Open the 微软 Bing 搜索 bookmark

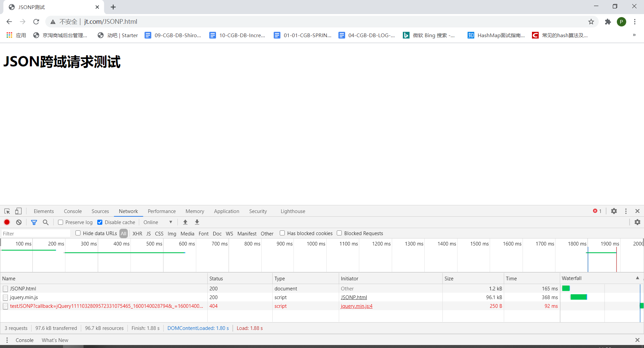point(429,35)
